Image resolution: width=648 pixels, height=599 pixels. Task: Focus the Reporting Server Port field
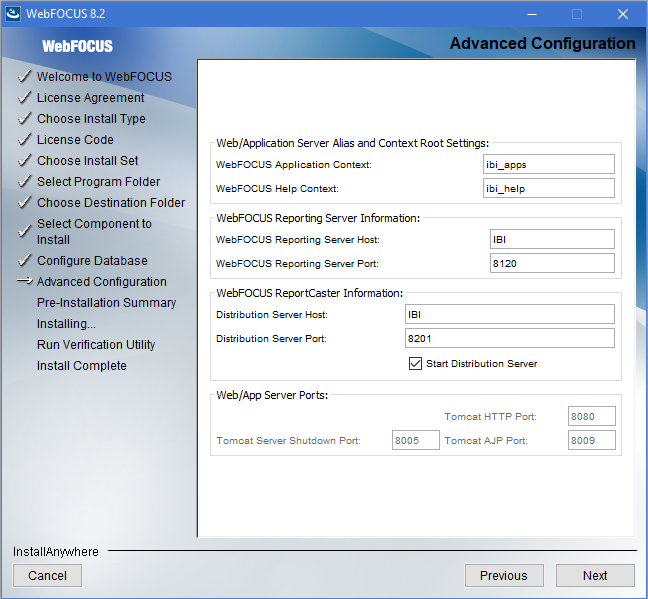552,263
